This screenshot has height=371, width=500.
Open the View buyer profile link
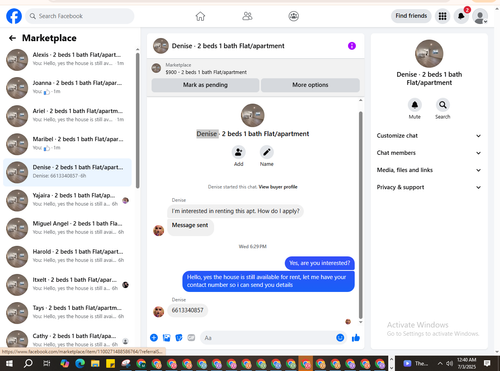coord(278,187)
